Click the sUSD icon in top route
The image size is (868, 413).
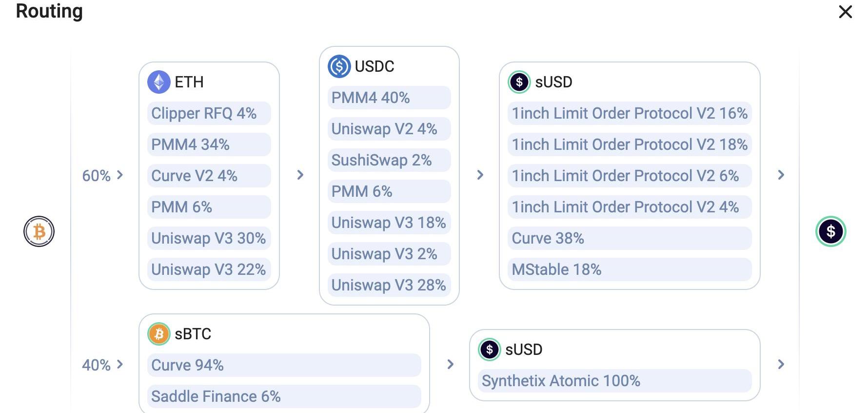[x=519, y=82]
